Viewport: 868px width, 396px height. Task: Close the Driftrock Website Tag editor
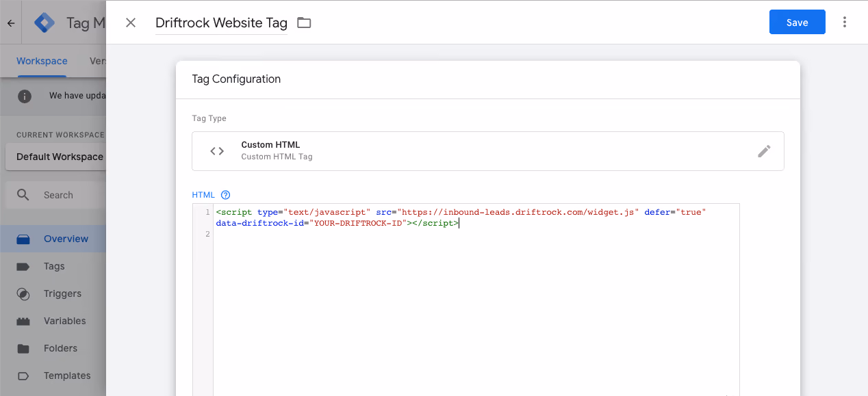pos(131,23)
